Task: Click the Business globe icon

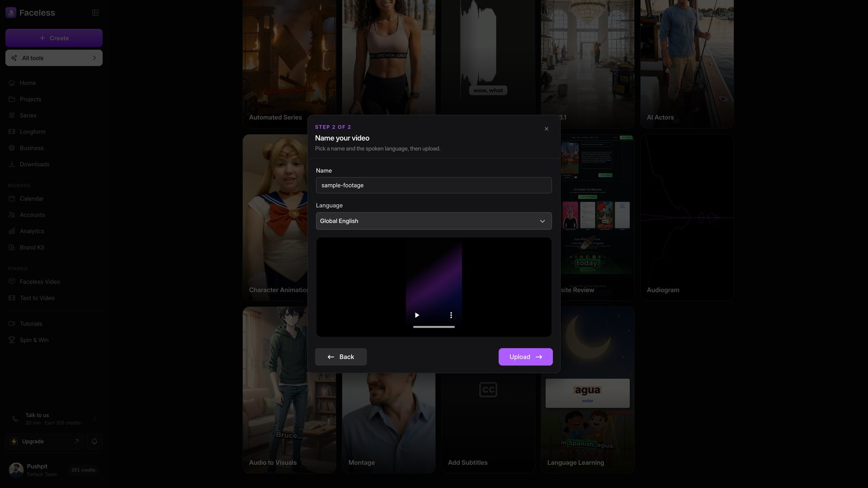Action: [x=12, y=148]
